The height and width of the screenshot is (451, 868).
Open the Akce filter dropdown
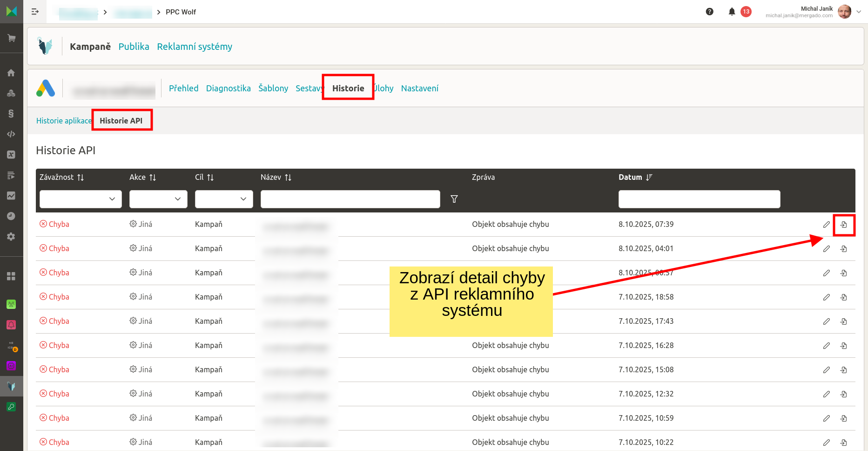(x=158, y=199)
